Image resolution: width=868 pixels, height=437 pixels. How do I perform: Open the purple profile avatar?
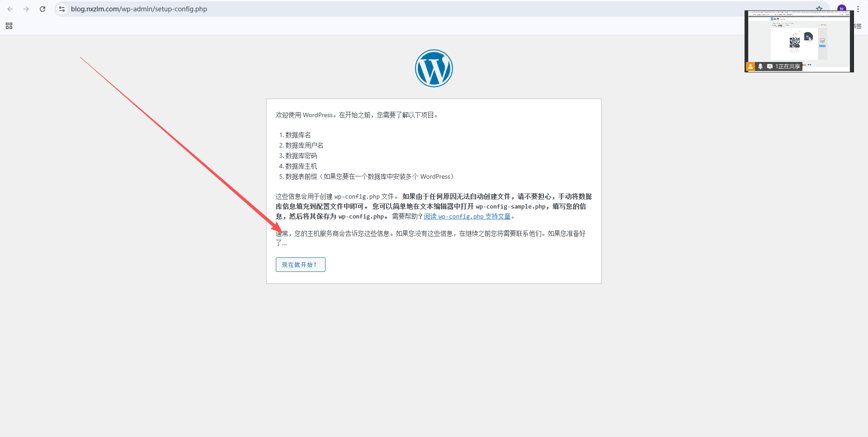tap(841, 8)
